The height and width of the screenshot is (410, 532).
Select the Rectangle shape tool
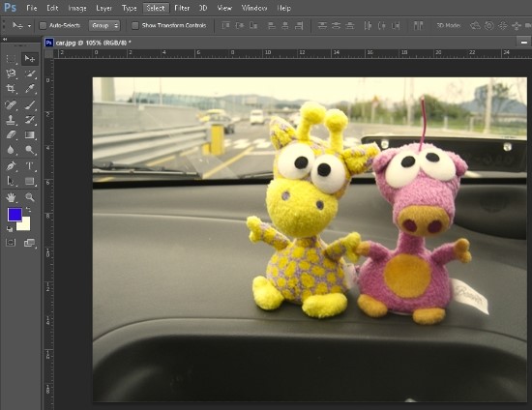(x=30, y=181)
